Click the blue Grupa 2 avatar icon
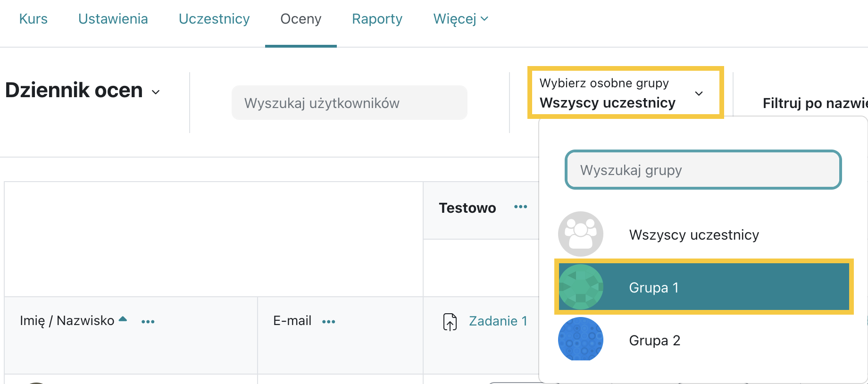Viewport: 868px width, 384px height. [x=581, y=339]
